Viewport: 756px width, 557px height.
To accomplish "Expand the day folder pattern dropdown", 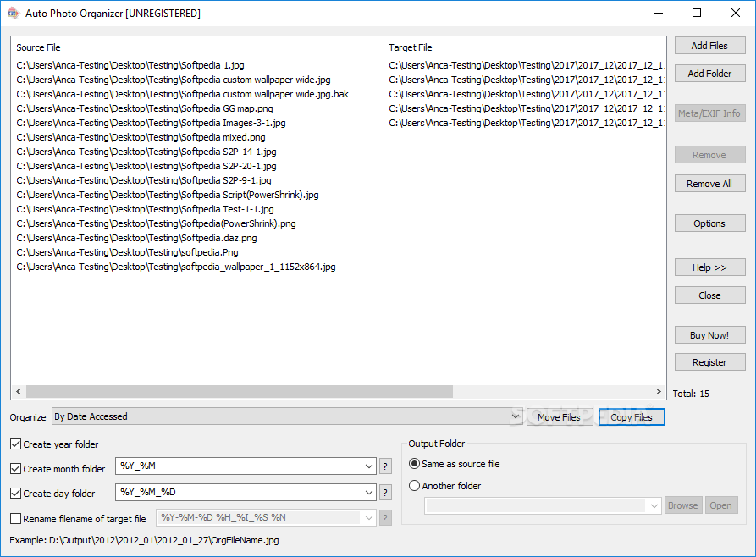I will 370,492.
